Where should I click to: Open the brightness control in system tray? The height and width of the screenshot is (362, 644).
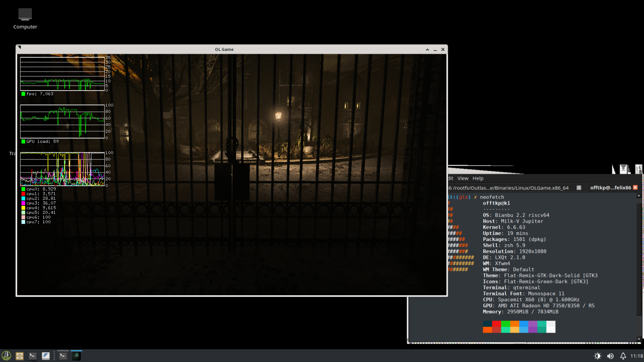coord(597,356)
